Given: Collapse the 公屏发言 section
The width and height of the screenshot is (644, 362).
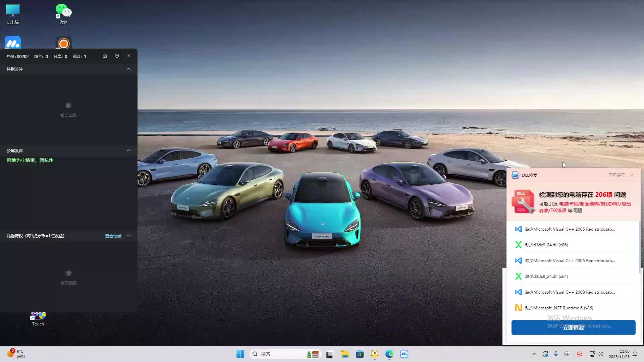Looking at the screenshot, I should click(x=128, y=150).
